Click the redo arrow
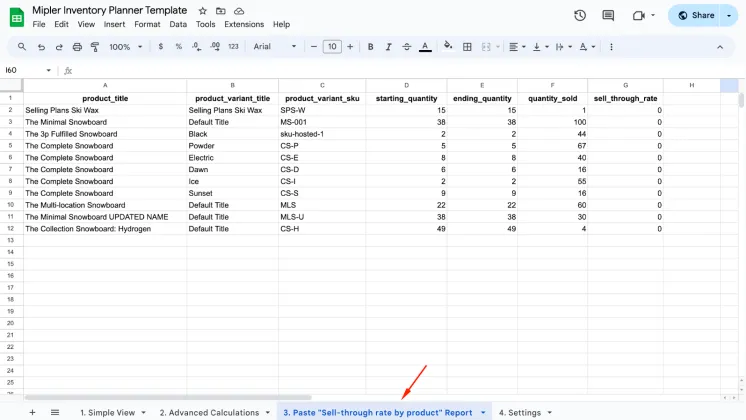This screenshot has width=746, height=420. click(59, 47)
